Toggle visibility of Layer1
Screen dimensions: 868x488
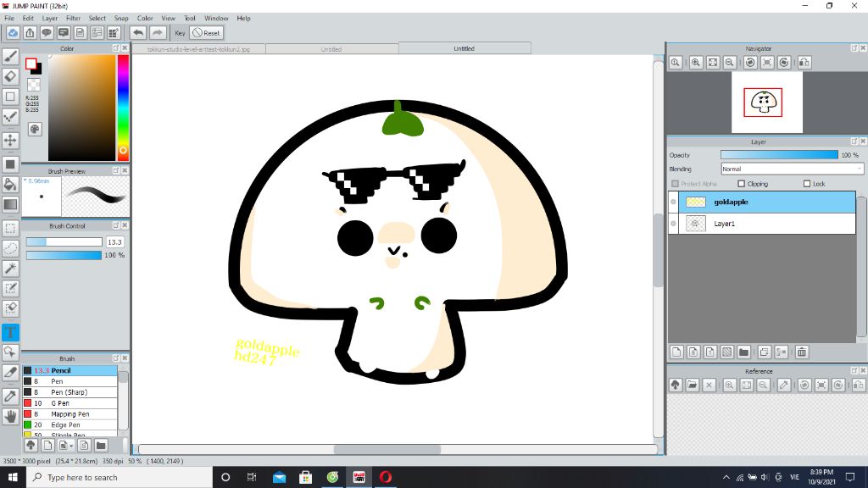click(673, 224)
